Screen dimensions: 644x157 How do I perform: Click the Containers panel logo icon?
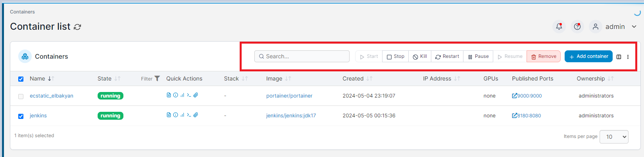click(x=25, y=56)
